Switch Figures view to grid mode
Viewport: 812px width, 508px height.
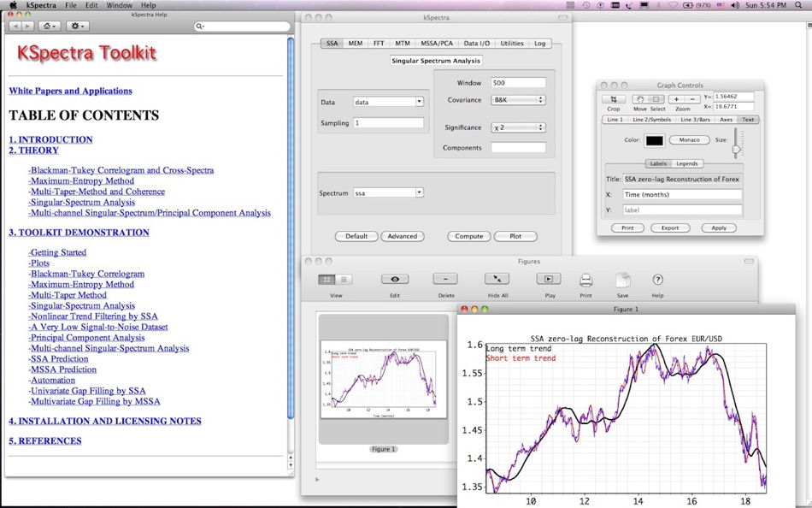pyautogui.click(x=327, y=280)
